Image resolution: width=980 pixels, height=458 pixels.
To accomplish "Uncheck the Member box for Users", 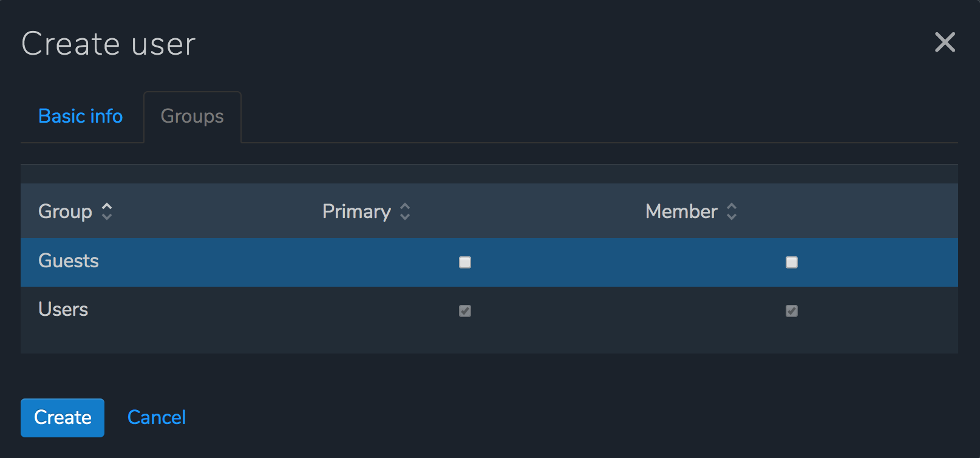I will point(791,311).
